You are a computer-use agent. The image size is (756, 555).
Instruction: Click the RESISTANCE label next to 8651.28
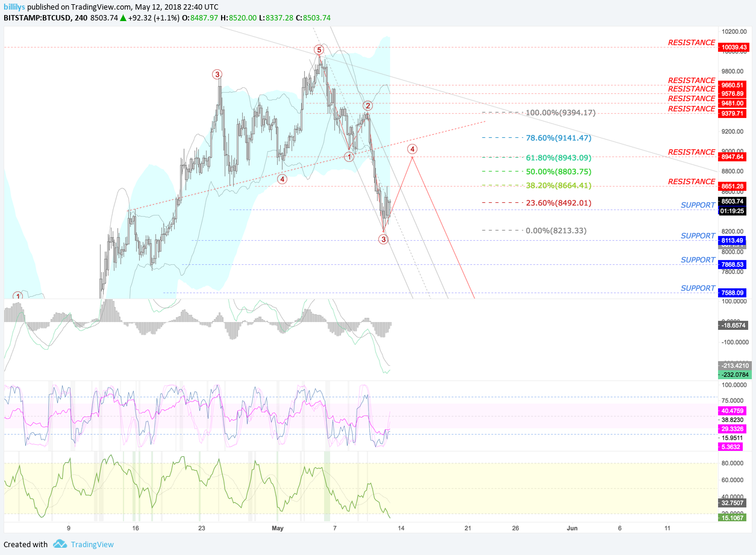tap(692, 182)
